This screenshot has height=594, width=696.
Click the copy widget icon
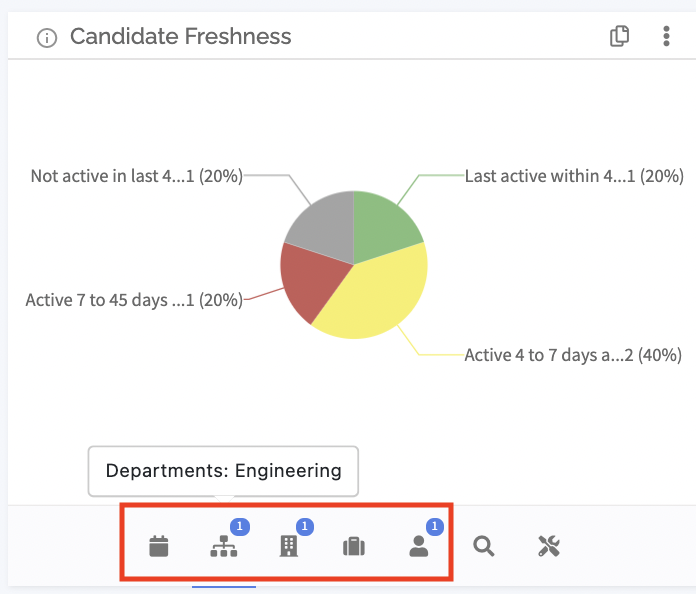click(619, 36)
